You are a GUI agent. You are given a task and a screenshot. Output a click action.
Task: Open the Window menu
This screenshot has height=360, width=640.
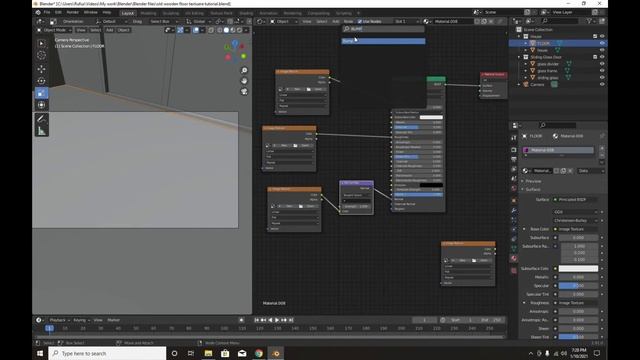(x=91, y=13)
